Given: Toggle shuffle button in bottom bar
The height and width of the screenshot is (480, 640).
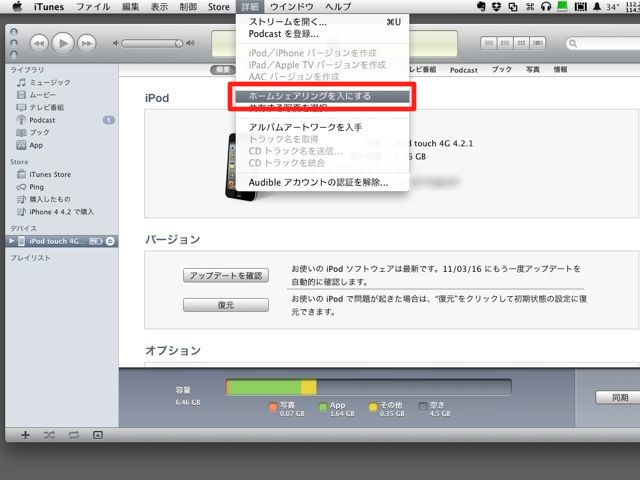Looking at the screenshot, I should (x=49, y=435).
